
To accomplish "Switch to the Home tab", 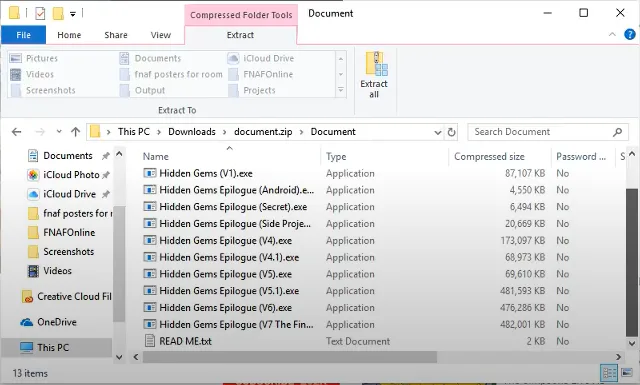I will (69, 35).
